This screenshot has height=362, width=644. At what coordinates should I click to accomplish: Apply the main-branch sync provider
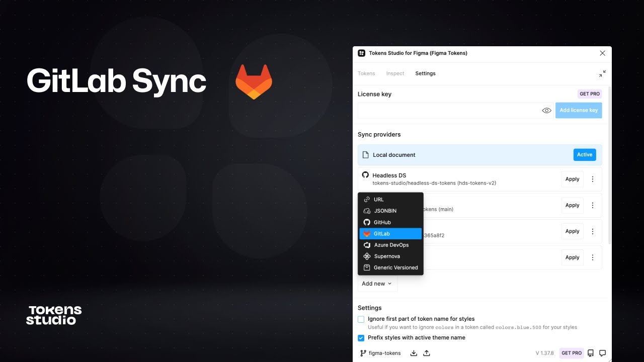(x=572, y=205)
